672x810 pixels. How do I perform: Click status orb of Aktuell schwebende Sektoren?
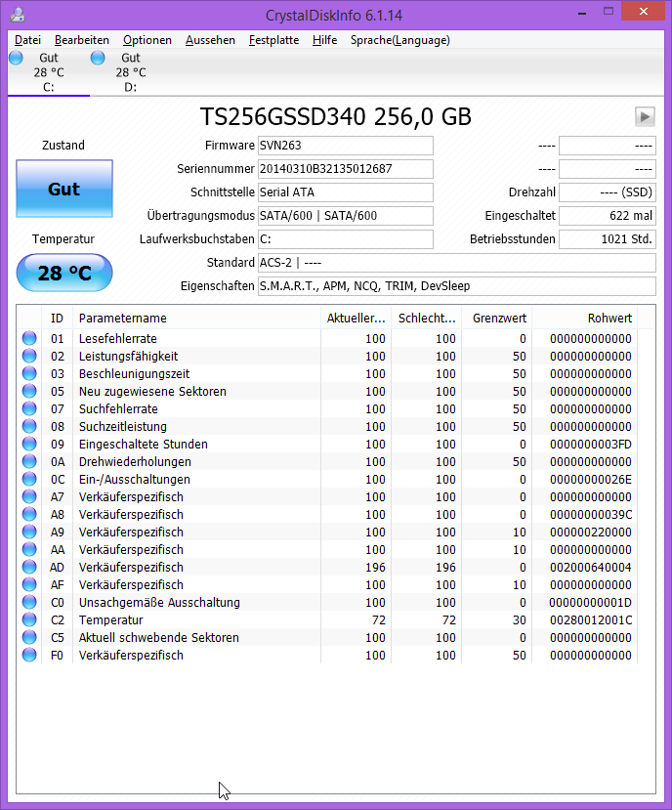click(29, 637)
